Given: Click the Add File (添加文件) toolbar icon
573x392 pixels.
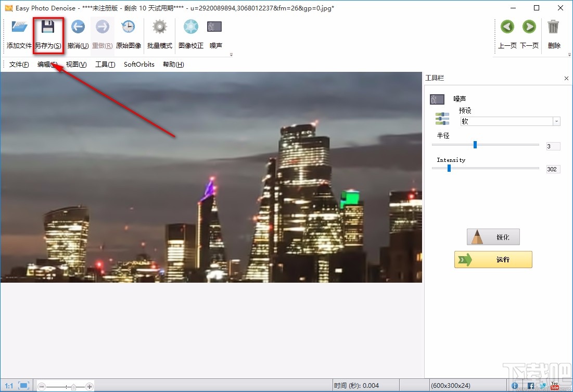Looking at the screenshot, I should pyautogui.click(x=19, y=28).
